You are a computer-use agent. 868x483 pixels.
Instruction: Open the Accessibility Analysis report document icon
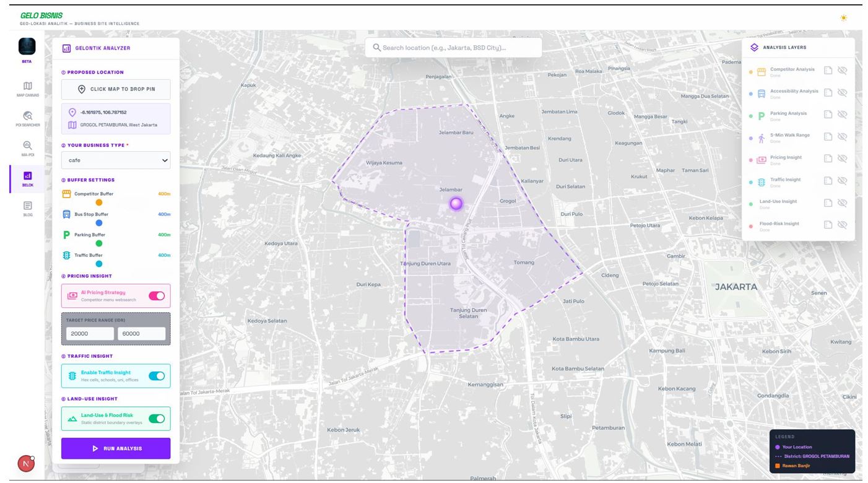click(x=828, y=92)
